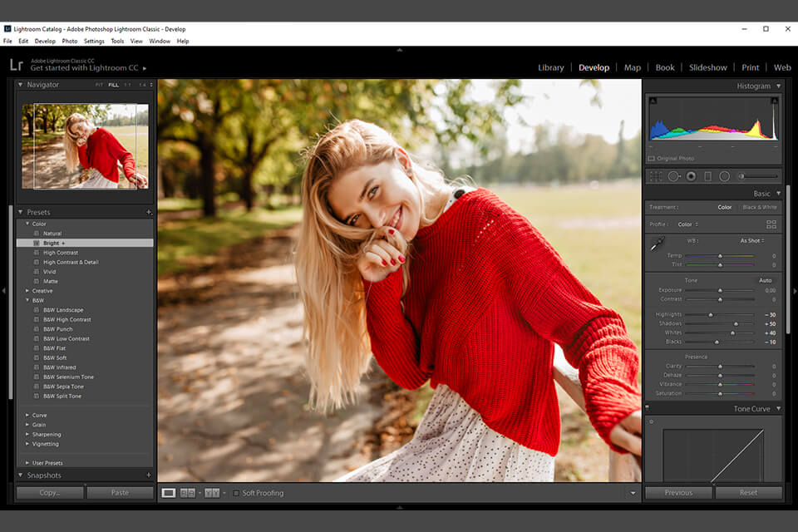The image size is (798, 532).
Task: Collapse the Presets panel
Action: (x=21, y=212)
